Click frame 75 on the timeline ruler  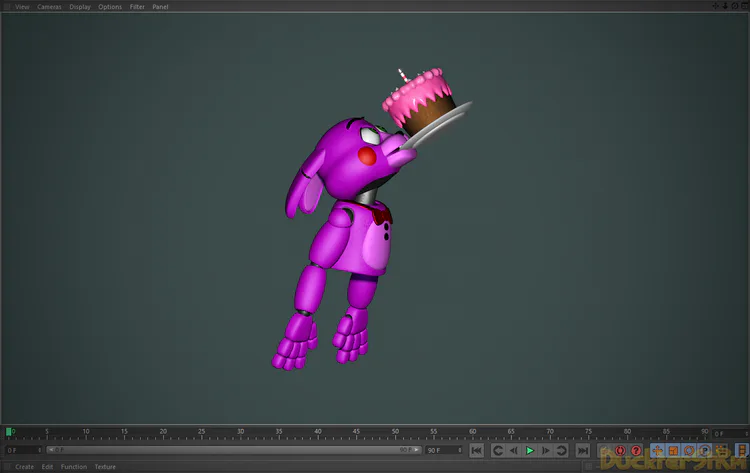click(588, 432)
